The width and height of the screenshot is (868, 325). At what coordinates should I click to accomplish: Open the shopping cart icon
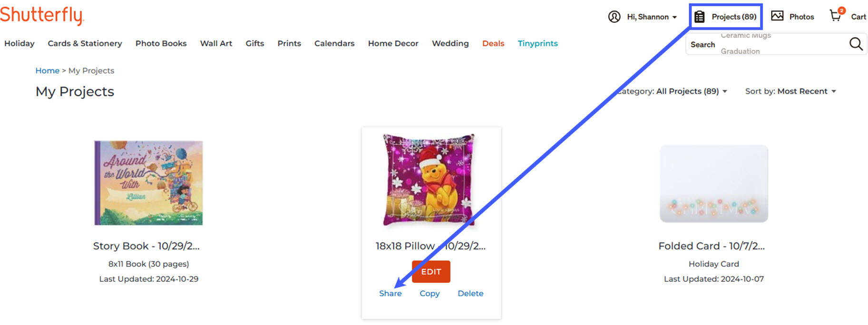(836, 15)
